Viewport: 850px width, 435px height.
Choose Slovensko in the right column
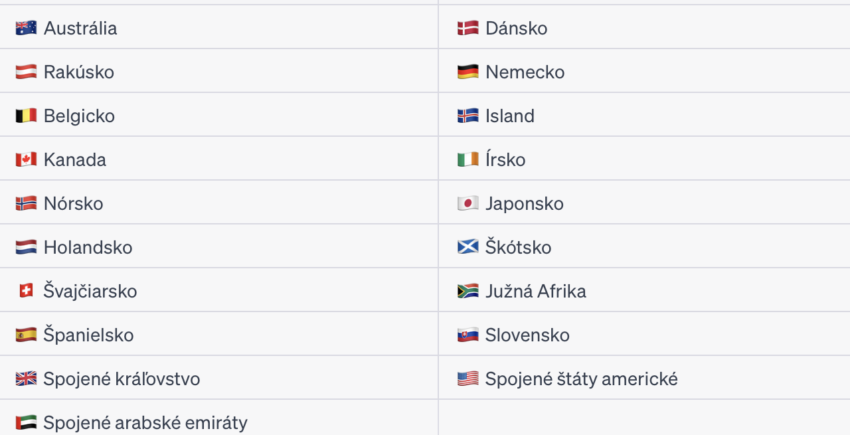[x=644, y=335]
